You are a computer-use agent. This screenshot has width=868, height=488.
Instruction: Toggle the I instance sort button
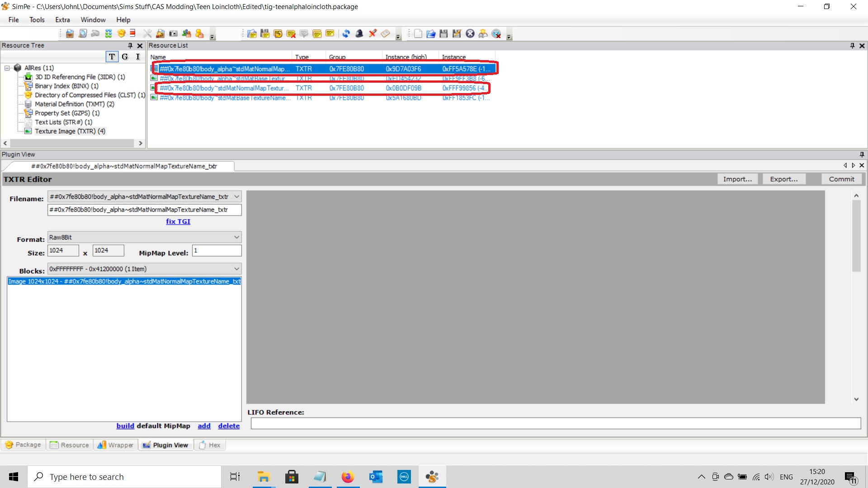coord(138,56)
